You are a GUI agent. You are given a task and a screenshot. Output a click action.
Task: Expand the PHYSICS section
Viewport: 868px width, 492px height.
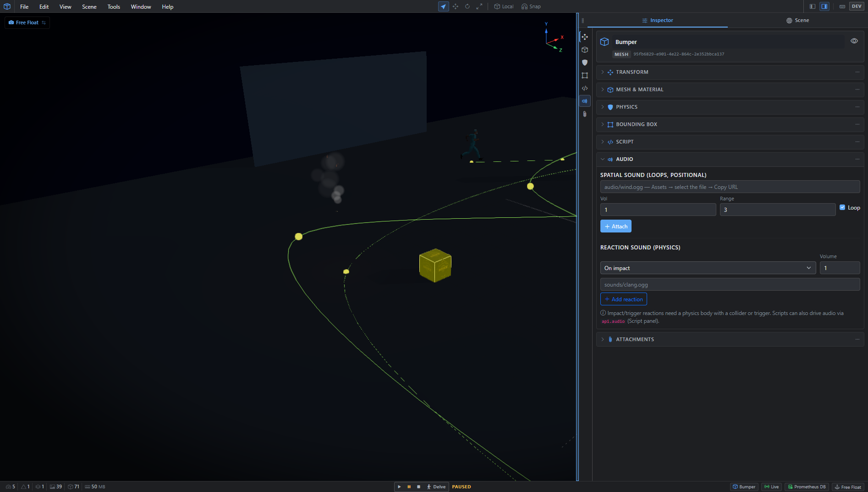pyautogui.click(x=730, y=107)
